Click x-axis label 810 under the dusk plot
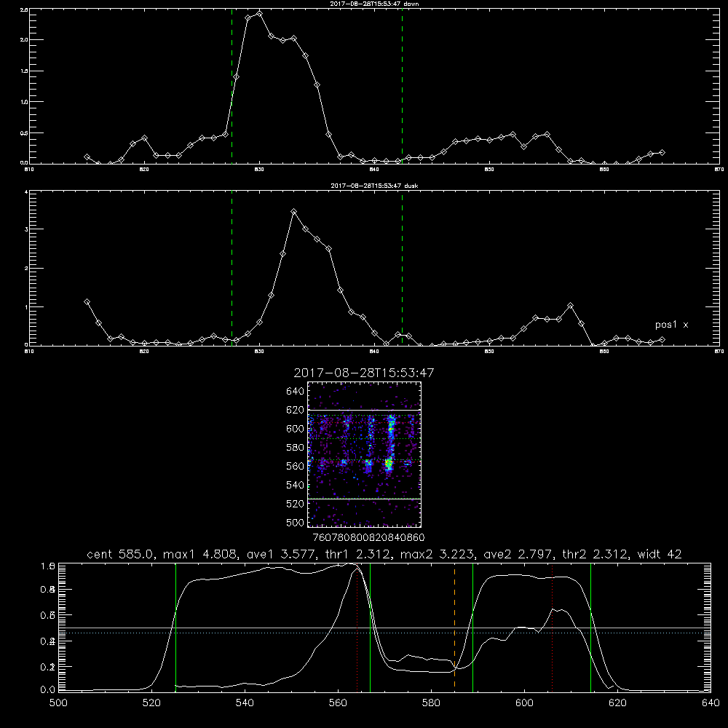 point(29,352)
